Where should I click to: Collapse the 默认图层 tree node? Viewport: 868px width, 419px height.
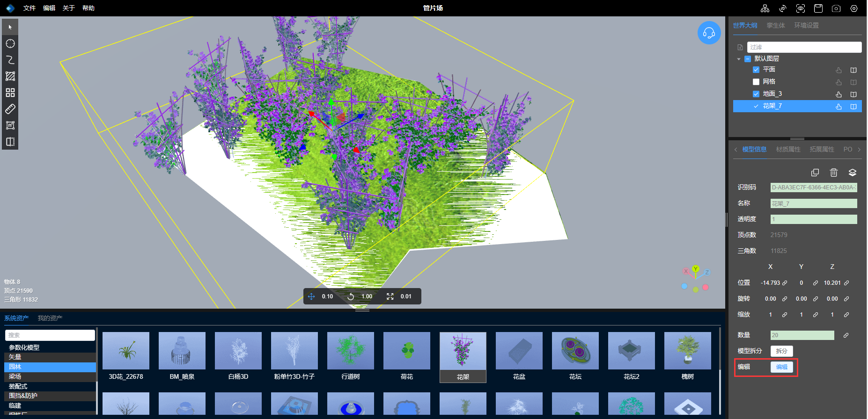pyautogui.click(x=739, y=59)
